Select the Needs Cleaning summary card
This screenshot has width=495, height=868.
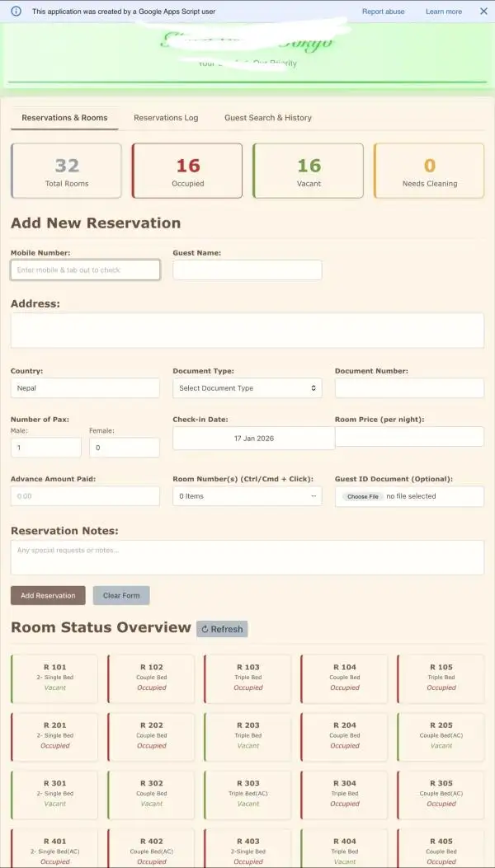coord(429,171)
